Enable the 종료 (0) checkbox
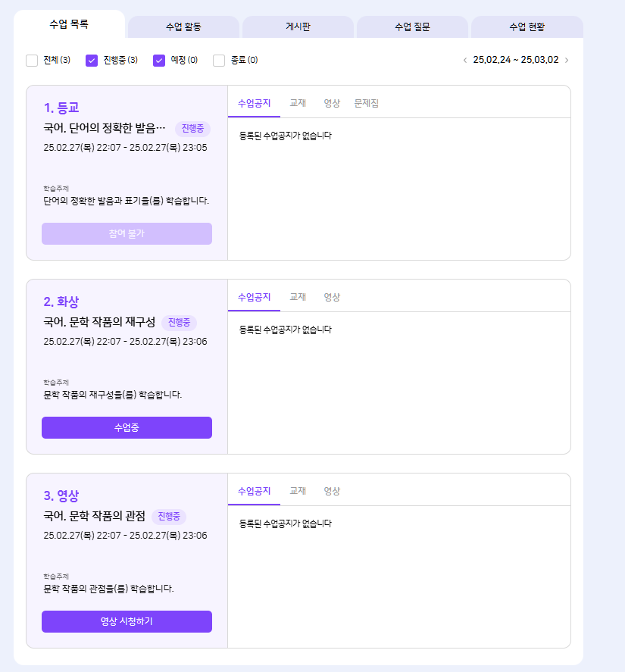This screenshot has width=625, height=672. [219, 61]
